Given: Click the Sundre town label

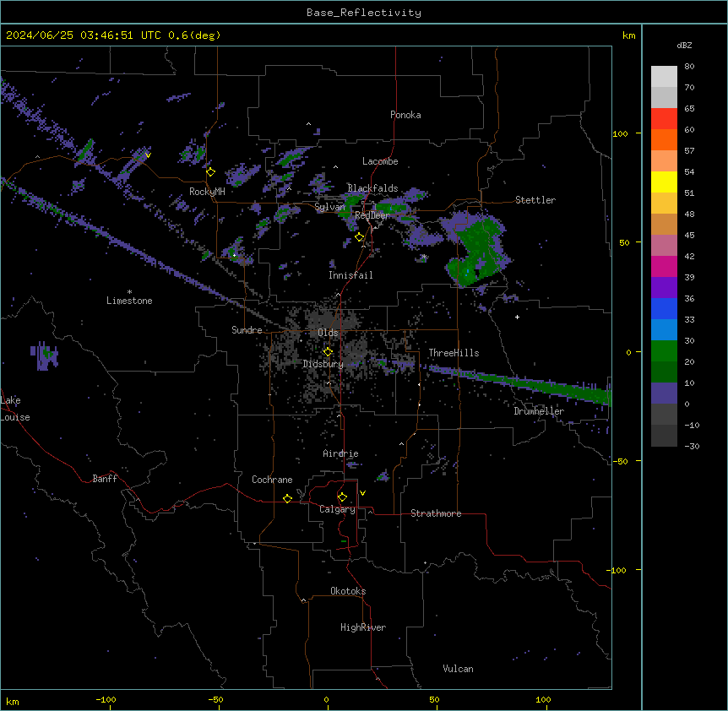Looking at the screenshot, I should (247, 330).
